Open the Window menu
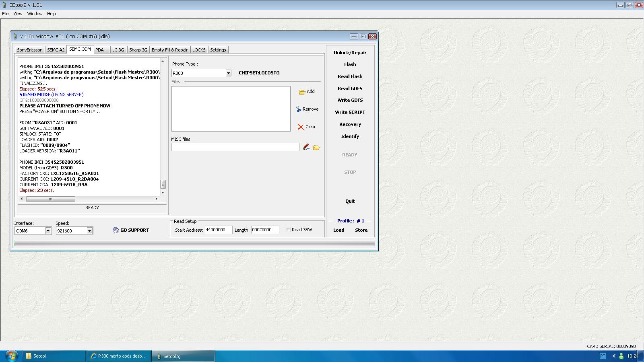 pyautogui.click(x=35, y=14)
